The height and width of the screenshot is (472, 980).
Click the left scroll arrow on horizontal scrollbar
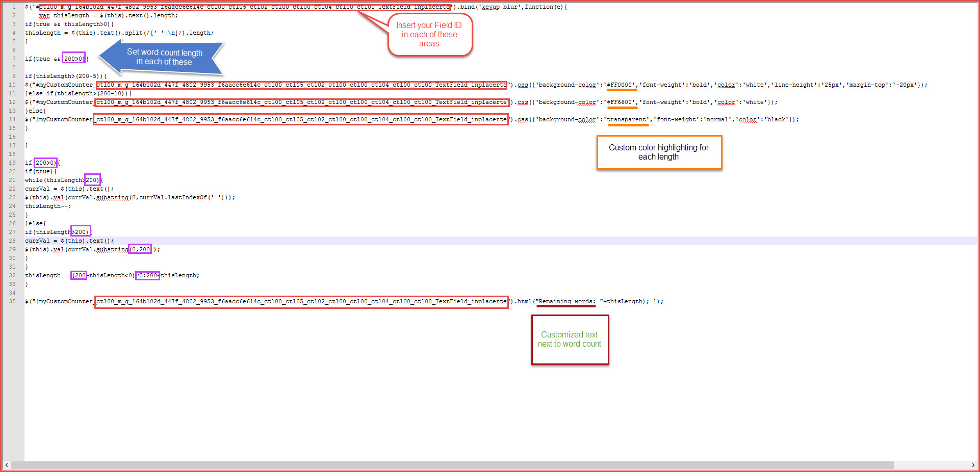6,465
